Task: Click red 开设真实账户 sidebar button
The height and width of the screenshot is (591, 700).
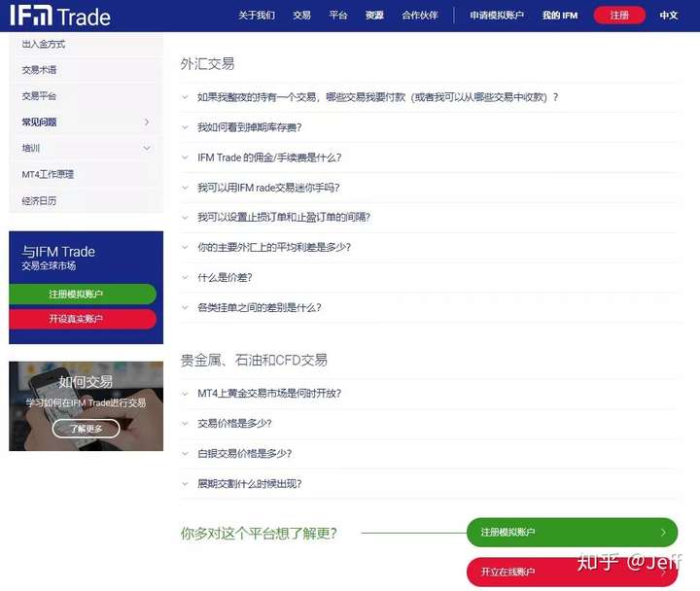Action: point(83,319)
